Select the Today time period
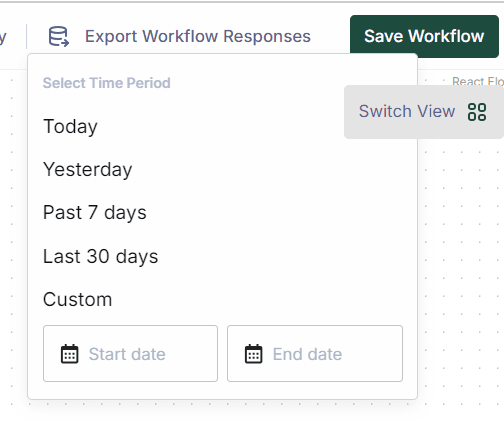 [70, 126]
